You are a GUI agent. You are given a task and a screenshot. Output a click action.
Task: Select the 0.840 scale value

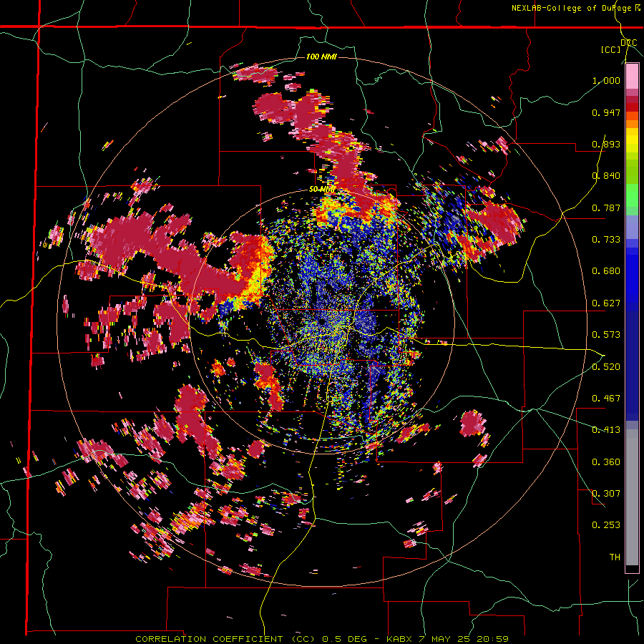[x=606, y=176]
